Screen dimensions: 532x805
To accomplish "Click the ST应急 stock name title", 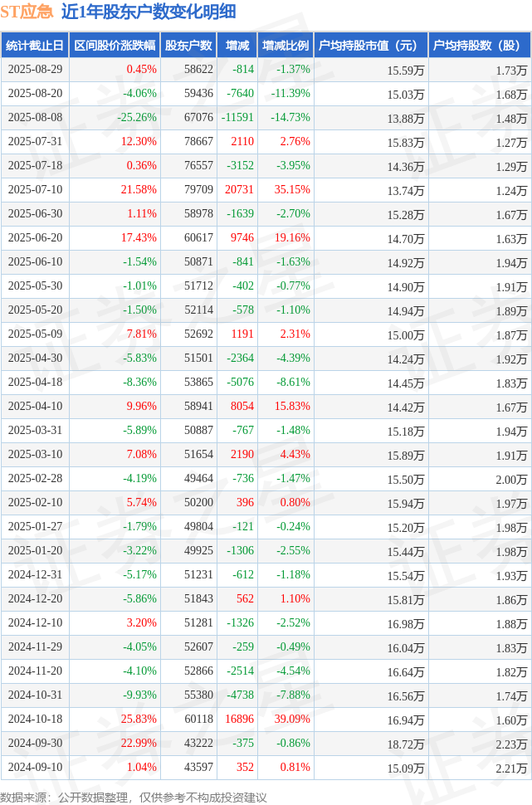I will point(27,12).
